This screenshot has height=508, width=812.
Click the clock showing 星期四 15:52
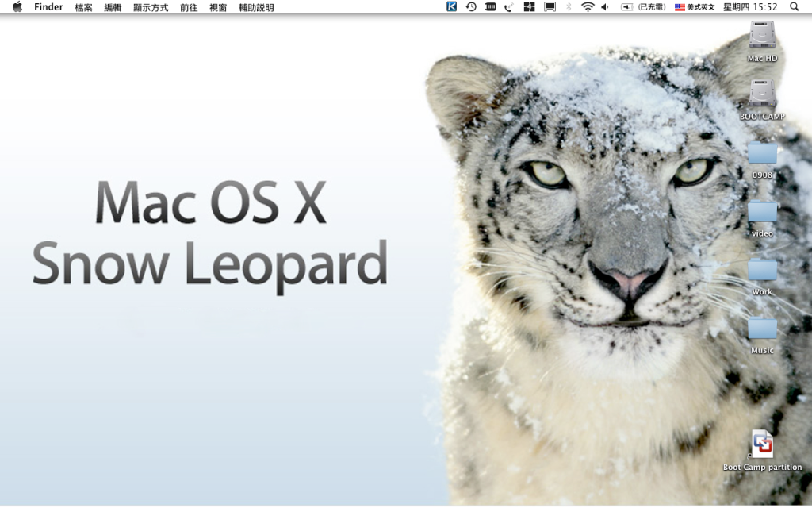(750, 6)
